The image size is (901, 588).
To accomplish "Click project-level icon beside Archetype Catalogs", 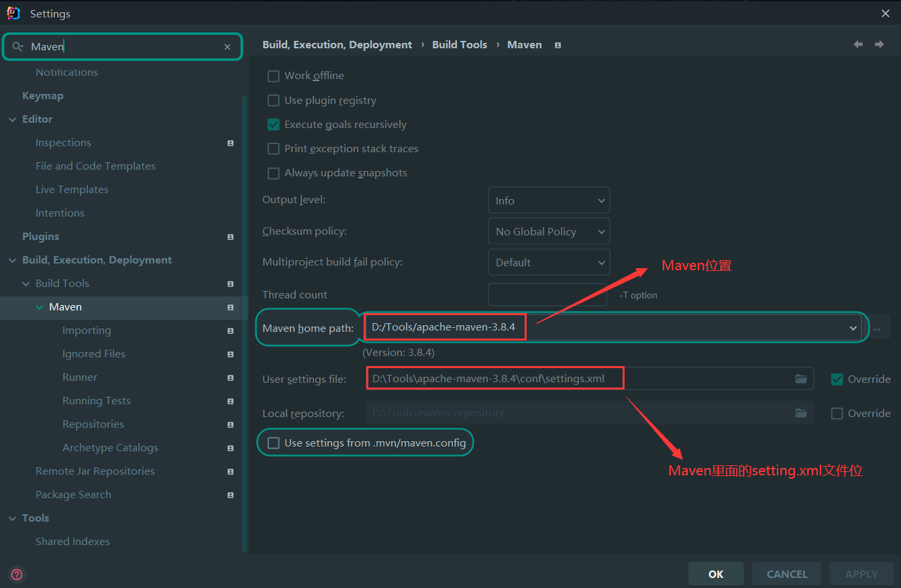I will pos(230,448).
